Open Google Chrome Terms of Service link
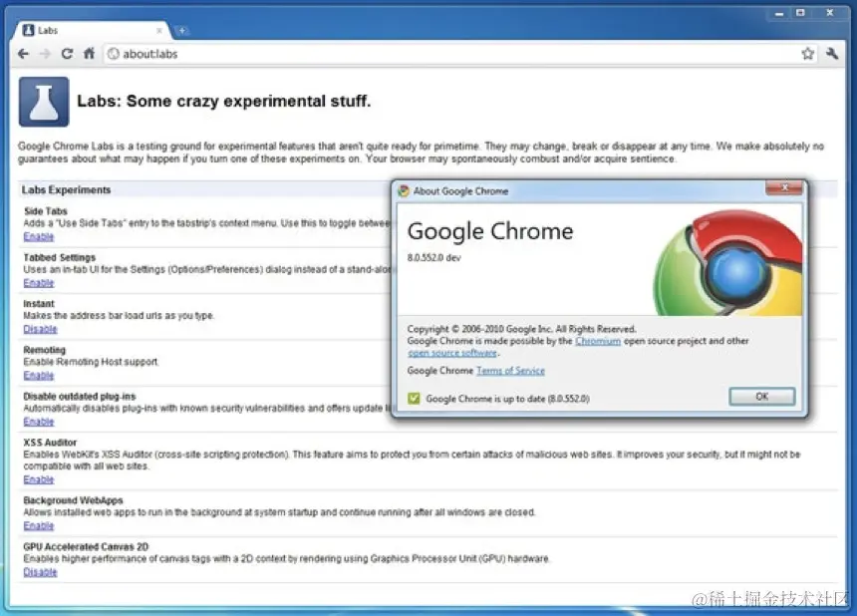 coord(510,371)
